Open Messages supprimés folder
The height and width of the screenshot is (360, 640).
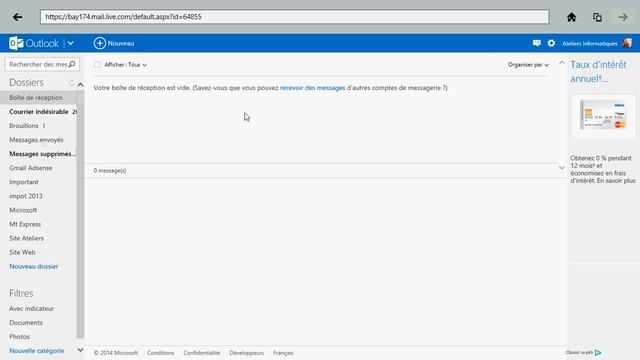click(x=41, y=154)
